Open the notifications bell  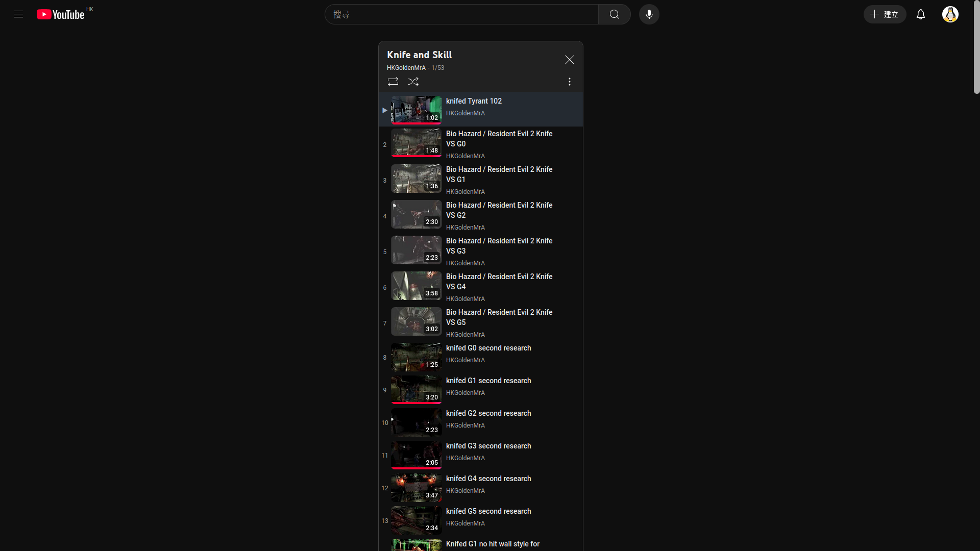(921, 14)
